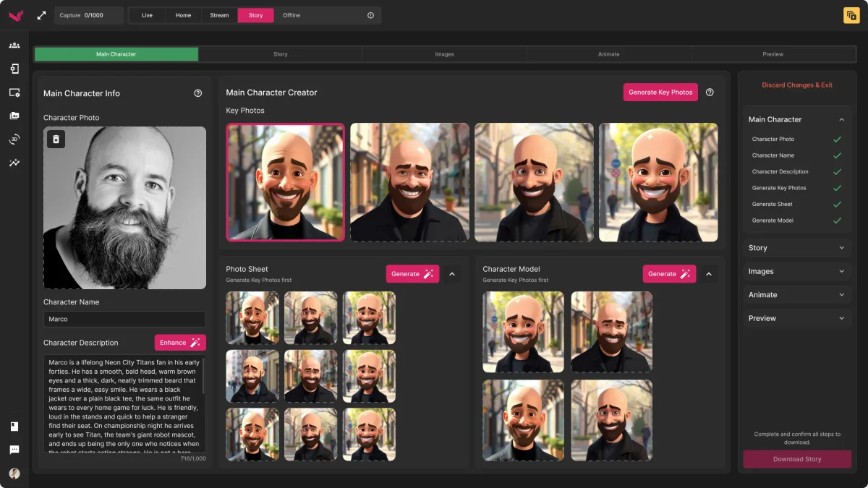
Task: Expand the Story section in right panel
Action: pos(797,248)
